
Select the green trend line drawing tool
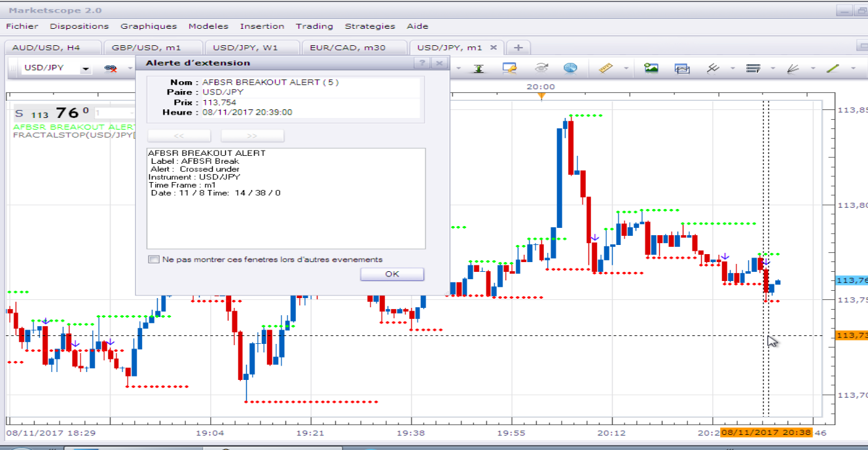[833, 67]
